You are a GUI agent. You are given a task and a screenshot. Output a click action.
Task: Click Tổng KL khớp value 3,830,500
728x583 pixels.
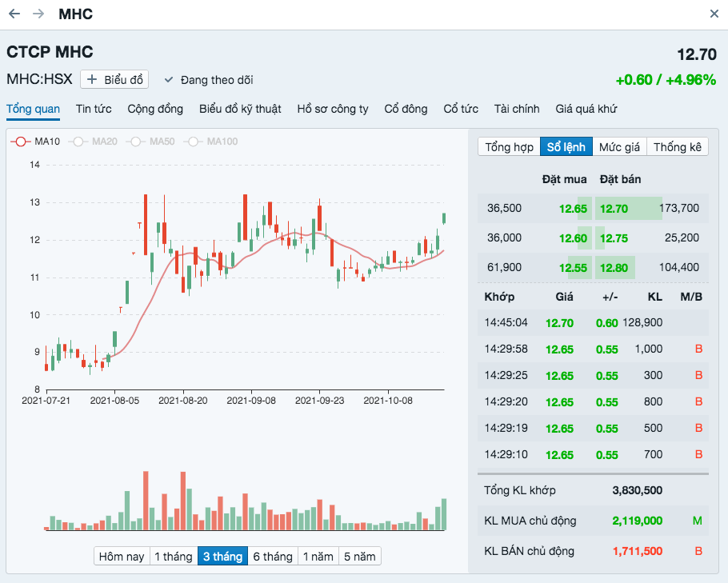[x=637, y=490]
